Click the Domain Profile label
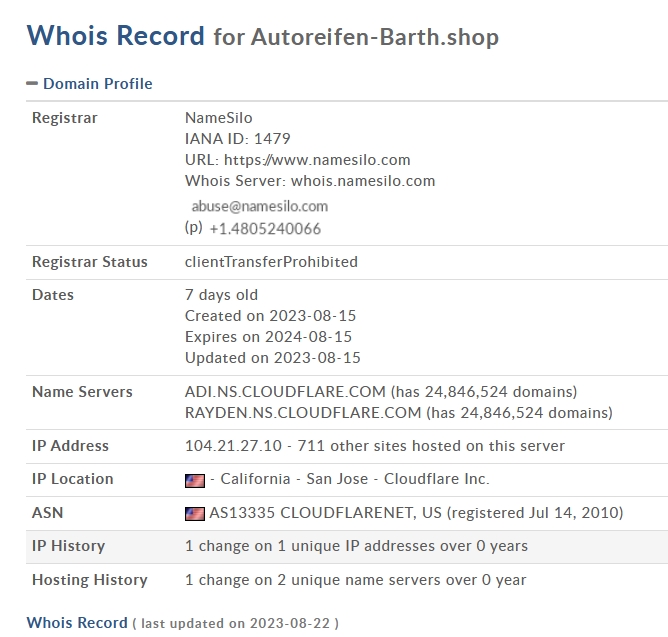The width and height of the screenshot is (668, 637). point(98,84)
